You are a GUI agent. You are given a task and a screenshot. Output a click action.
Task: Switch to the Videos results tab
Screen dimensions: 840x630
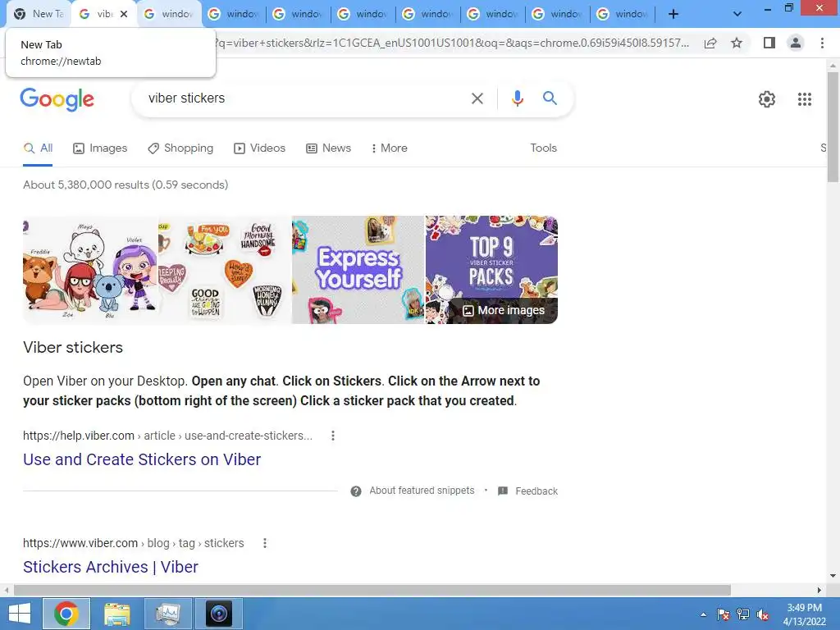(260, 148)
